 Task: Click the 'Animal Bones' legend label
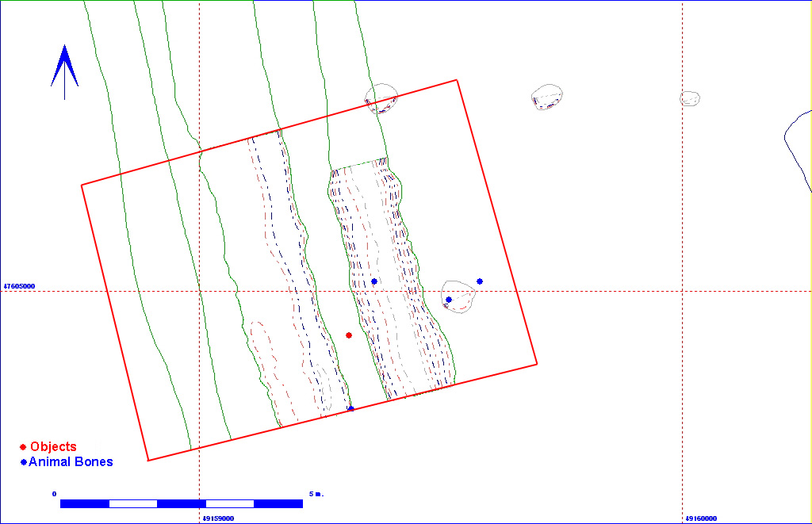coord(71,462)
